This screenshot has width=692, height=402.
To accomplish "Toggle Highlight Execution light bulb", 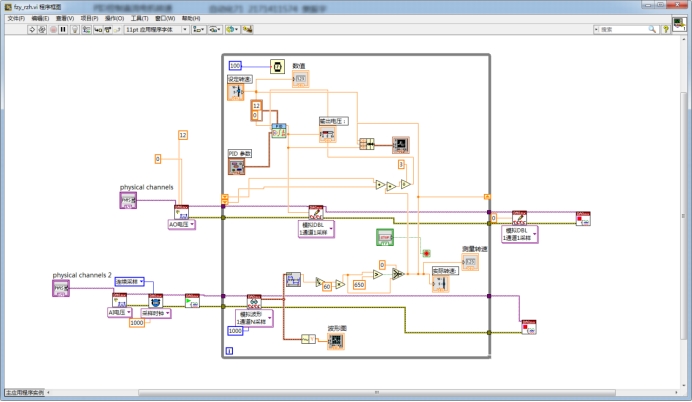I will point(75,30).
